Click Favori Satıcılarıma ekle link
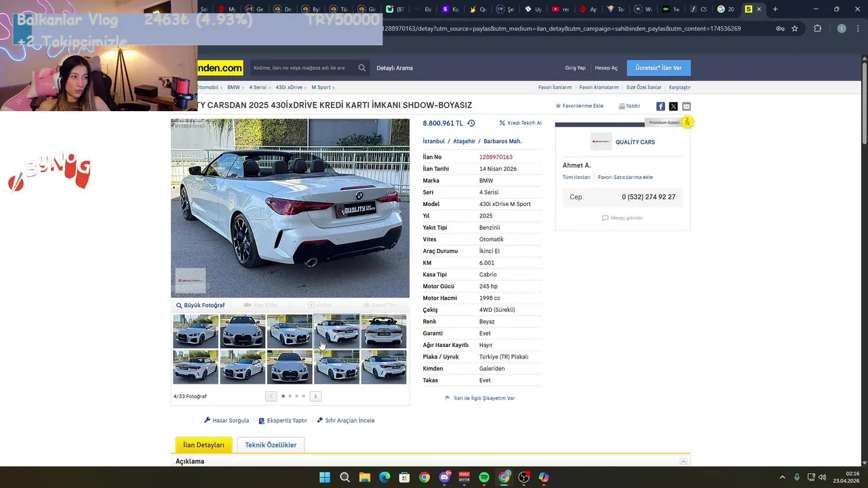 point(625,178)
